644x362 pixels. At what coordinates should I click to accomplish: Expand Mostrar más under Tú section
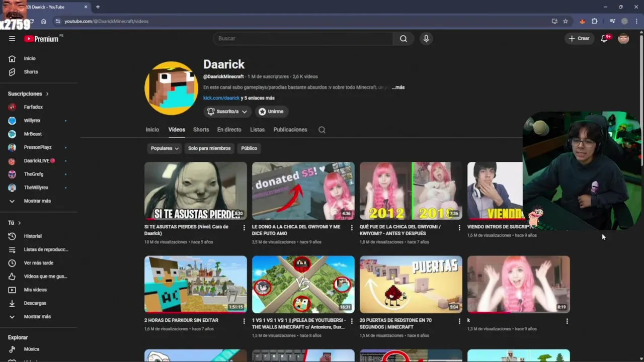click(38, 317)
